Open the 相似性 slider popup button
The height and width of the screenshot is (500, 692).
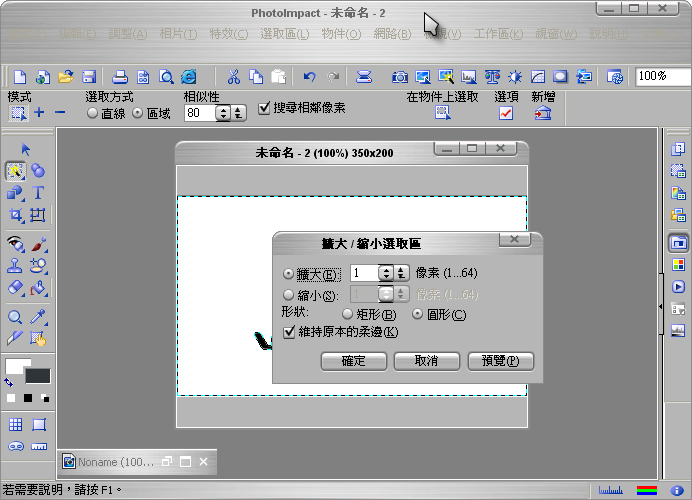pos(238,113)
